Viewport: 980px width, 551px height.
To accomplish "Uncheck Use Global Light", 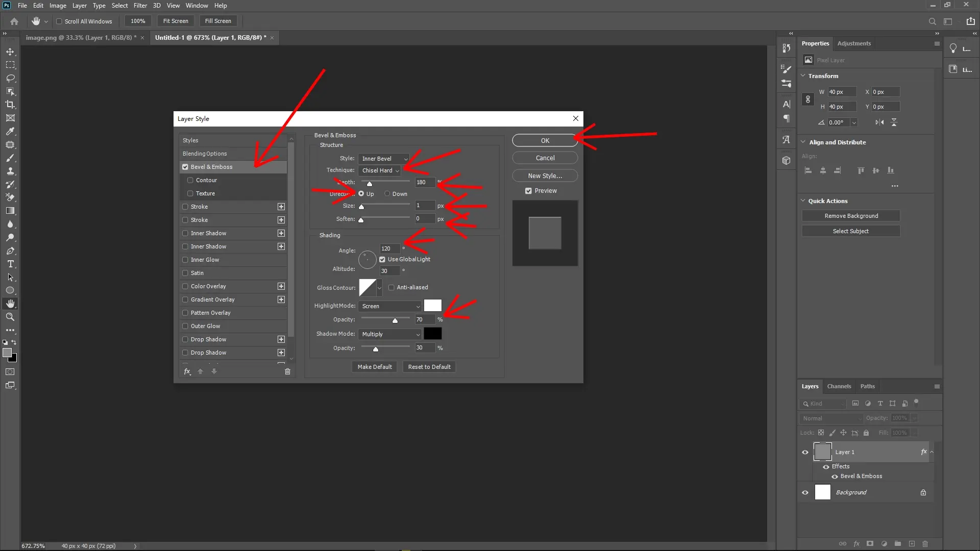I will [x=383, y=259].
